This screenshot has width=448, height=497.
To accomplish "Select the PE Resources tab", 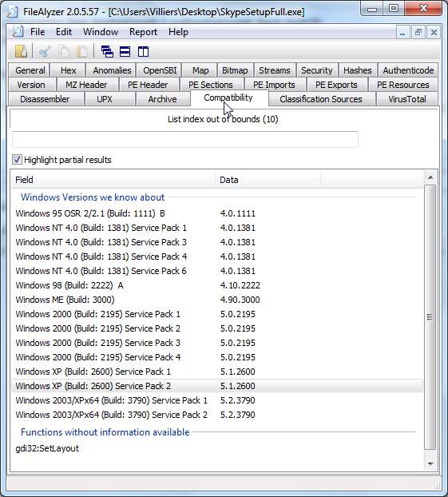I will [402, 85].
